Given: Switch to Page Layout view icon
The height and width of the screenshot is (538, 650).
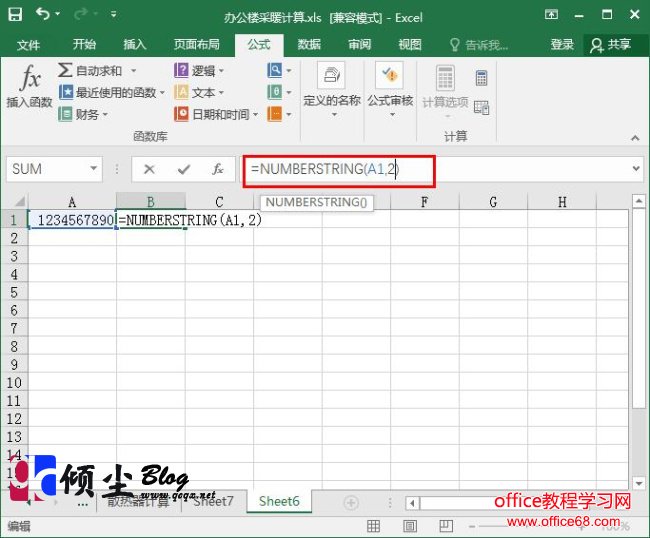Looking at the screenshot, I should [x=410, y=526].
